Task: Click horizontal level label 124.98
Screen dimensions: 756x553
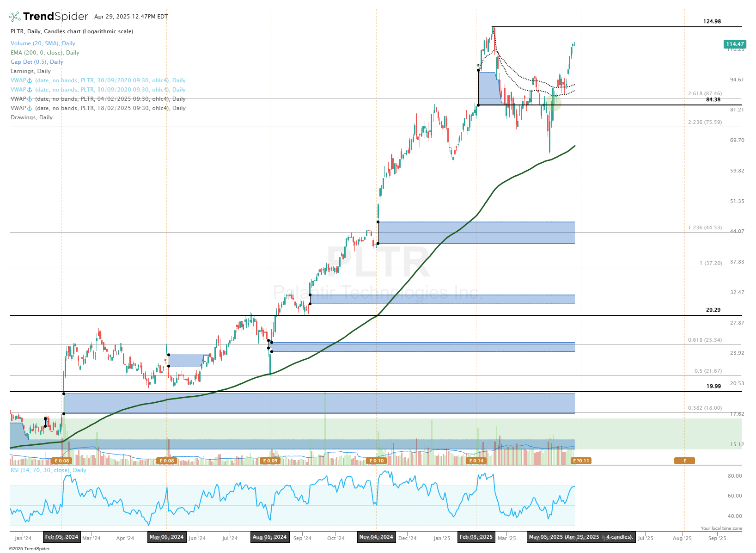Action: click(x=712, y=21)
